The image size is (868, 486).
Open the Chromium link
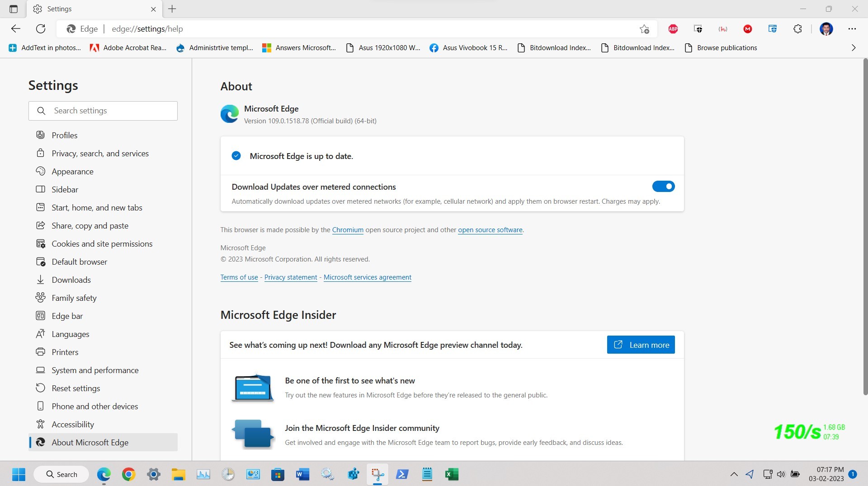(x=348, y=230)
